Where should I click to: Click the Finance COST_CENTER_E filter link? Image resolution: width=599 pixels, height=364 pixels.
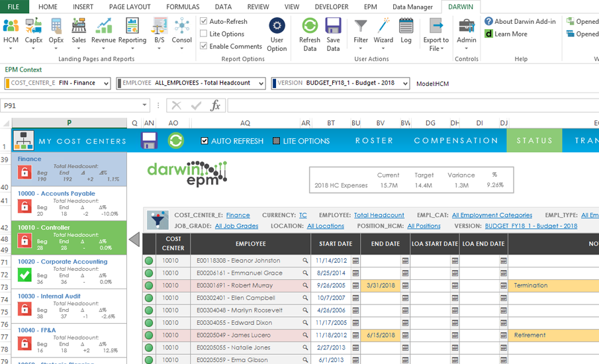[238, 215]
